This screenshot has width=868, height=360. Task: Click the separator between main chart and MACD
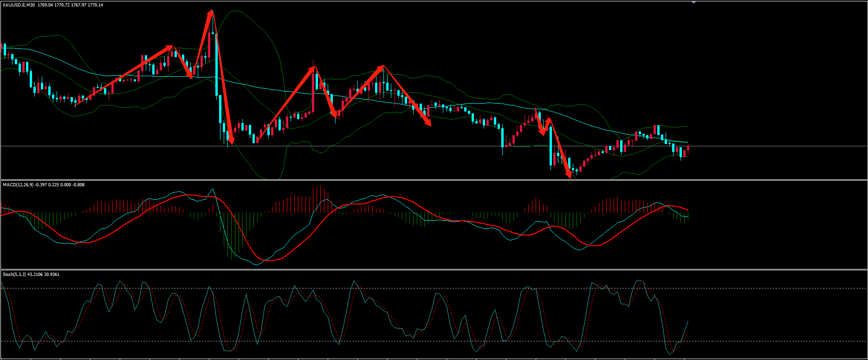pyautogui.click(x=434, y=180)
